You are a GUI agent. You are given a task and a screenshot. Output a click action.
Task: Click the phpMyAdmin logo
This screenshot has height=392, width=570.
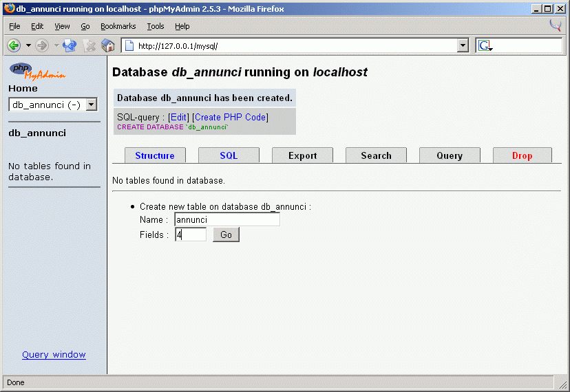tap(38, 71)
